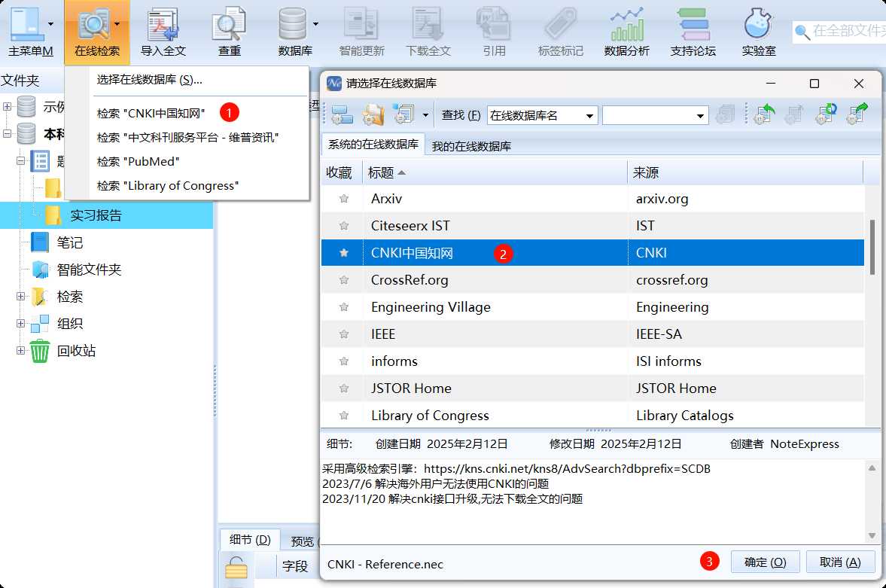Open the 数据分析 data analysis tool

click(x=626, y=32)
